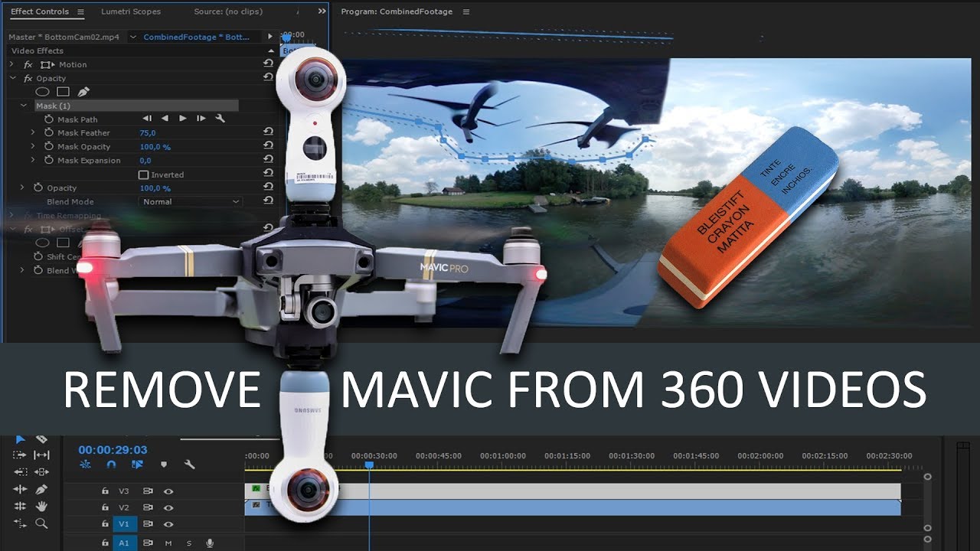Reset Mask Expansion parameter
980x551 pixels.
[x=268, y=160]
